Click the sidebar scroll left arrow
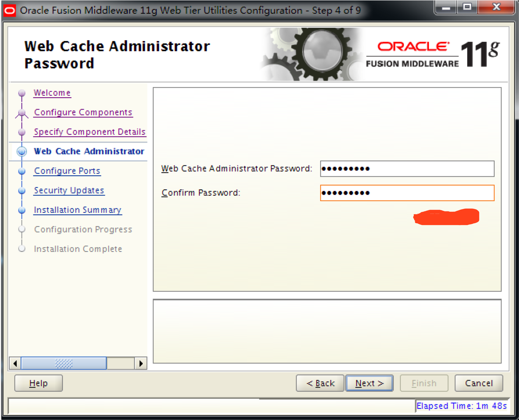This screenshot has width=519, height=420. (x=15, y=363)
